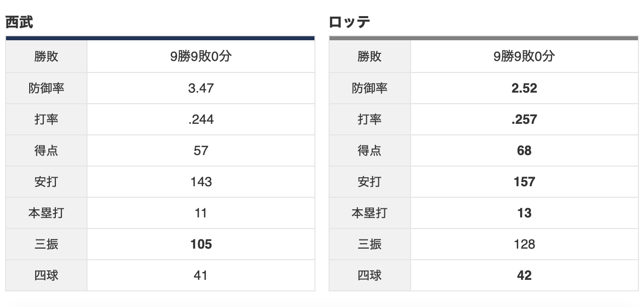This screenshot has width=644, height=307.
Task: Select Seibu's batting average .244
Action: point(201,119)
